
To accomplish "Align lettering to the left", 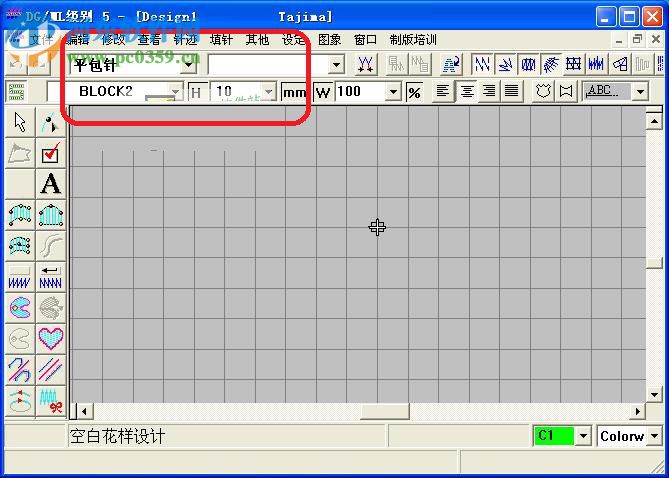I will 443,91.
